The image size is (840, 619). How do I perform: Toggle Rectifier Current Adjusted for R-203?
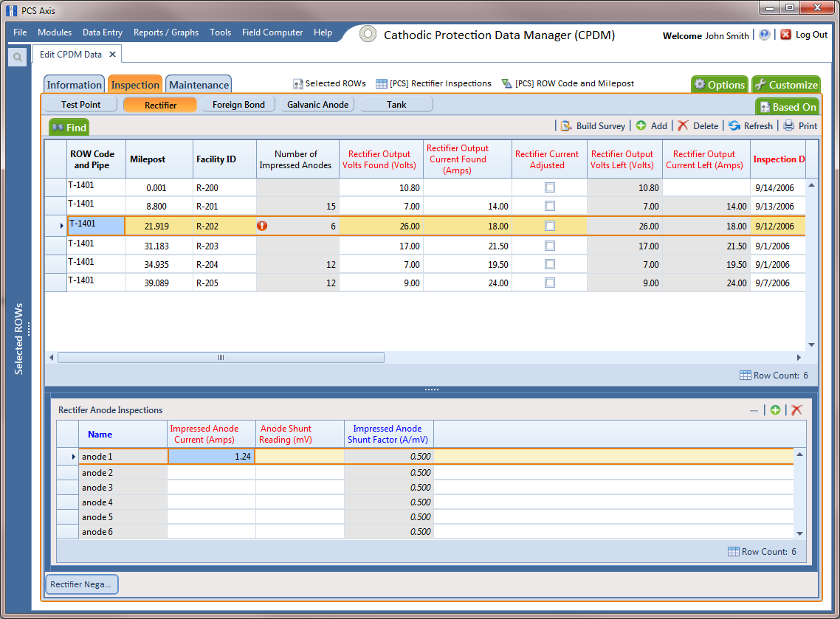click(550, 246)
